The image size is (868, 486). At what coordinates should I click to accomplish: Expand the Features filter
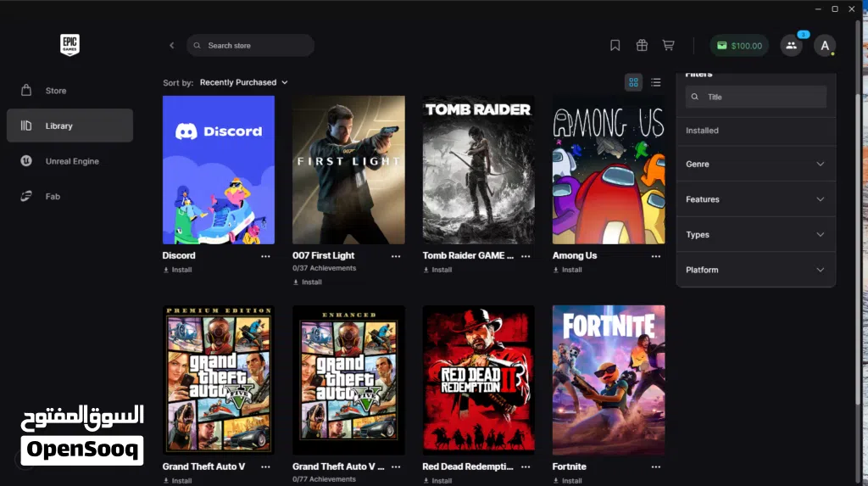coord(755,199)
